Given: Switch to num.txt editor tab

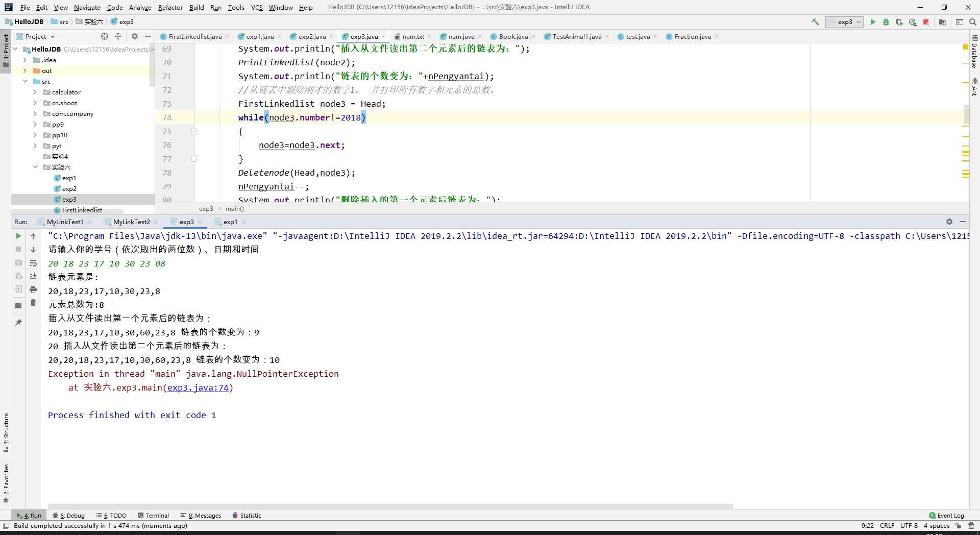Looking at the screenshot, I should click(x=413, y=36).
